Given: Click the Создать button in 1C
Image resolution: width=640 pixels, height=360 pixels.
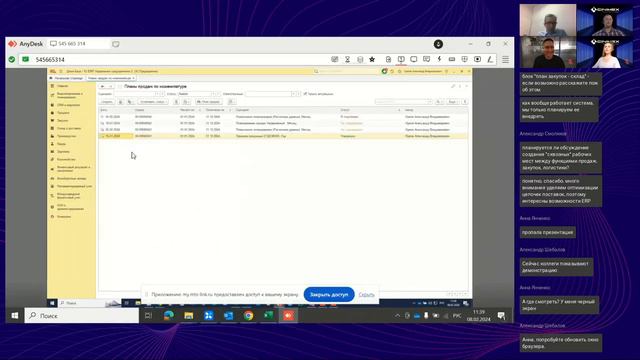Looking at the screenshot, I should [107, 102].
